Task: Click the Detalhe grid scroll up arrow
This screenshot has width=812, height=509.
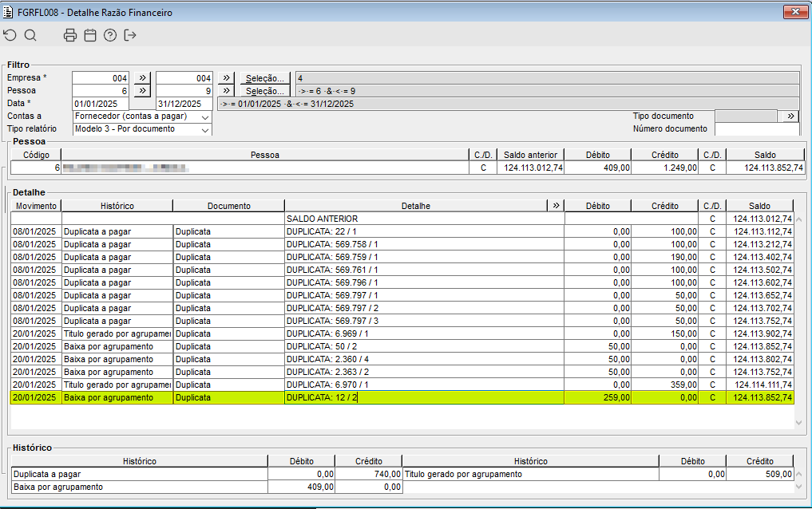Action: coord(798,219)
